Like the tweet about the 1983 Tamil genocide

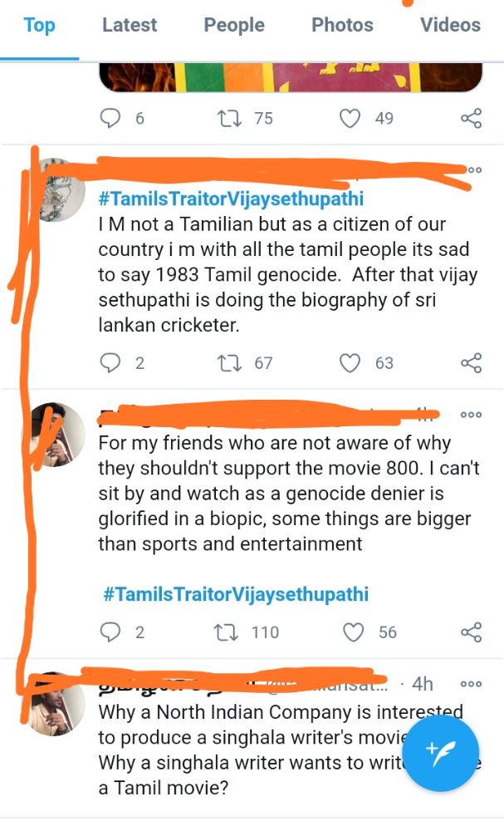coord(352,363)
